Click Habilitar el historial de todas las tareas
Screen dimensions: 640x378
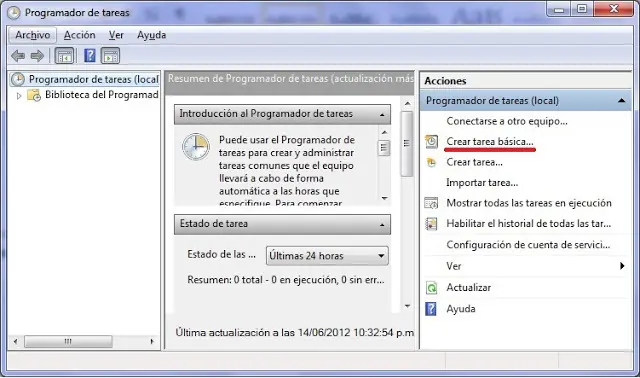coord(528,224)
